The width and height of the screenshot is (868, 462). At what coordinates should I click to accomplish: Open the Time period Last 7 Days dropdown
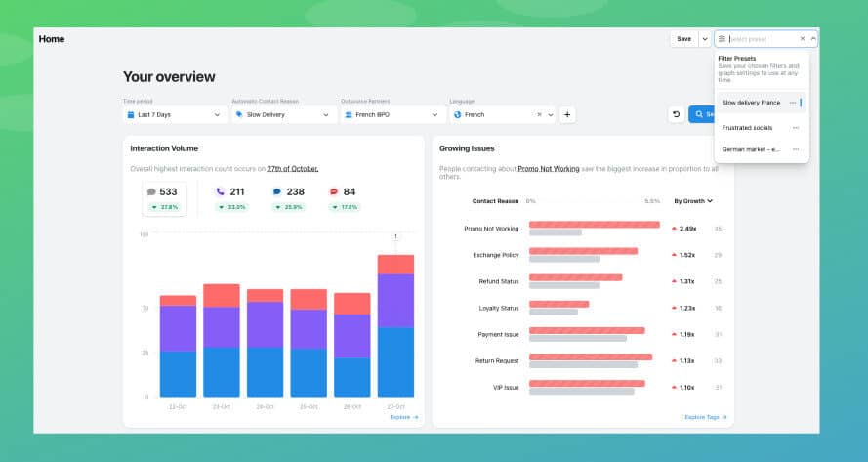pyautogui.click(x=174, y=114)
